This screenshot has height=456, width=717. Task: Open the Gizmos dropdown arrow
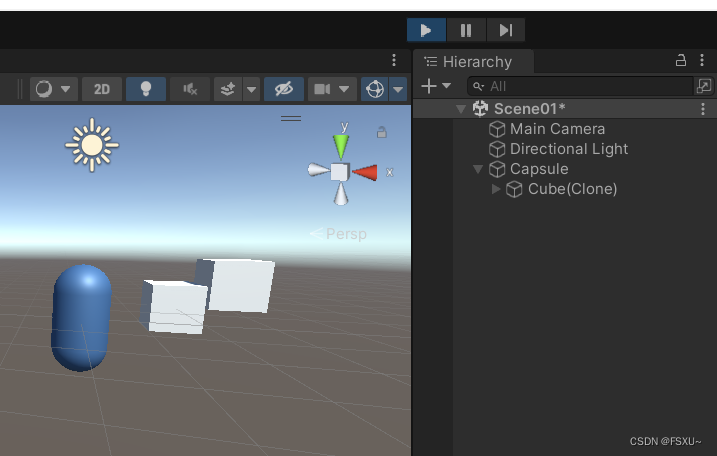398,89
